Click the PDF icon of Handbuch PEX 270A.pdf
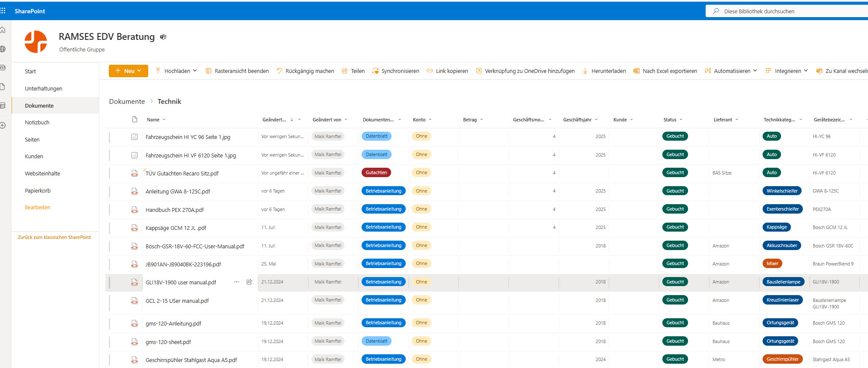The image size is (868, 368). (x=135, y=210)
